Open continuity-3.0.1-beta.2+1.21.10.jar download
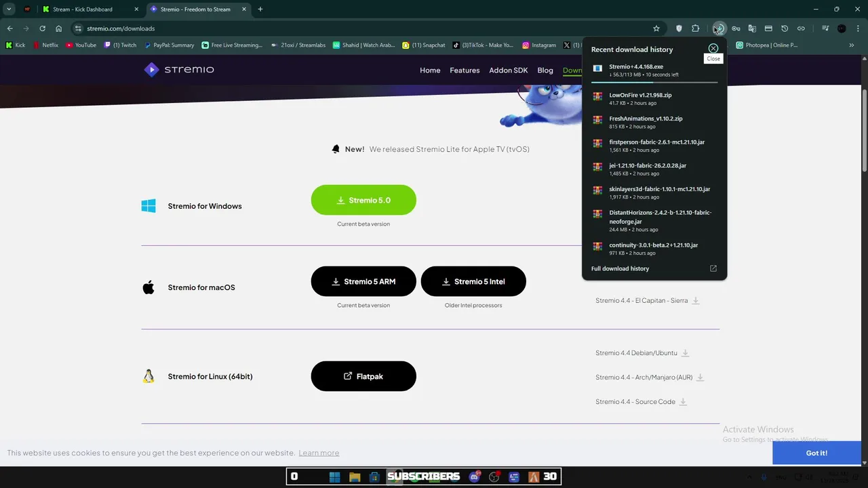Screen dimensions: 868x488 (x=654, y=249)
